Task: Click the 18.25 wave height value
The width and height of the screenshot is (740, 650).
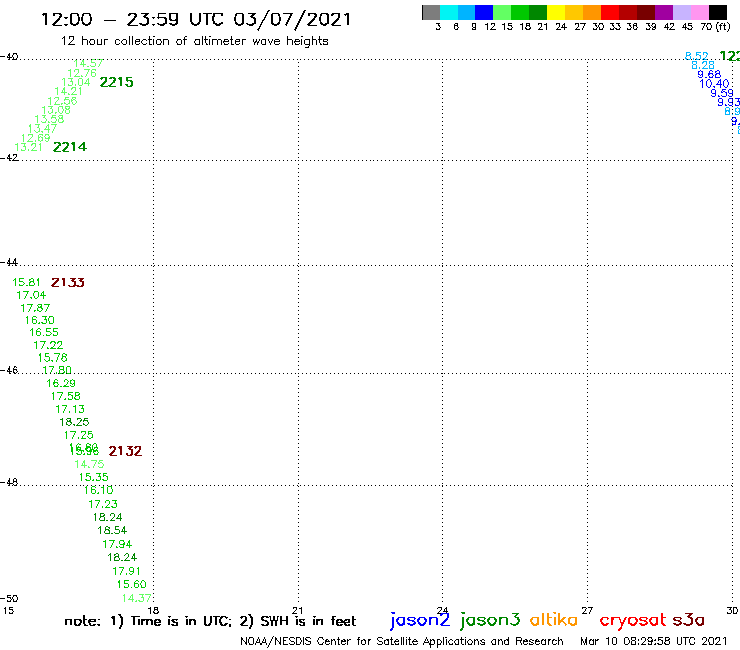Action: (74, 422)
